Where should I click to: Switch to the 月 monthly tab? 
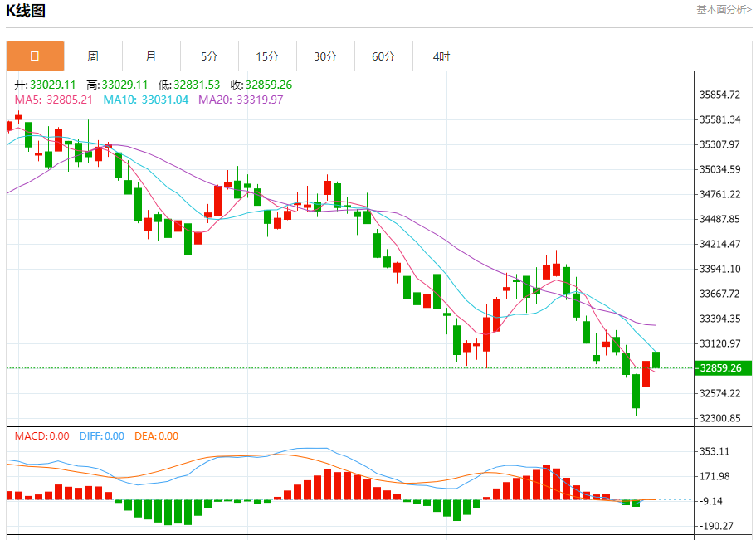click(x=151, y=56)
